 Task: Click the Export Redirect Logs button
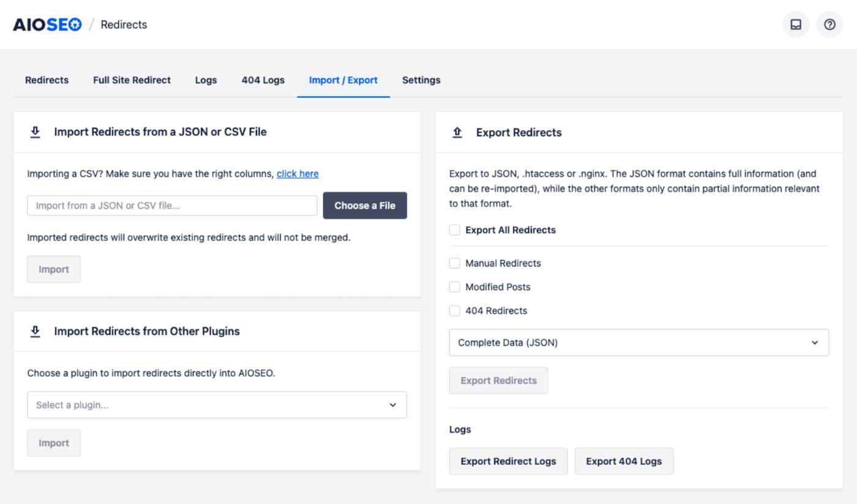(x=509, y=461)
